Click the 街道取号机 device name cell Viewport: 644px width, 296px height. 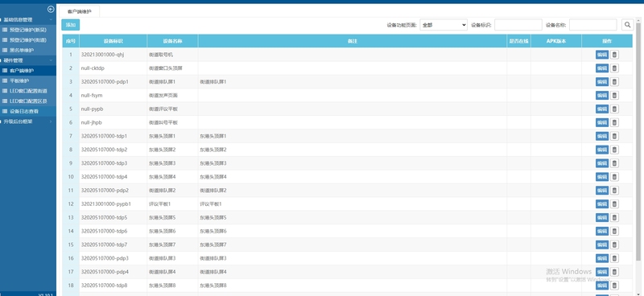coord(172,55)
